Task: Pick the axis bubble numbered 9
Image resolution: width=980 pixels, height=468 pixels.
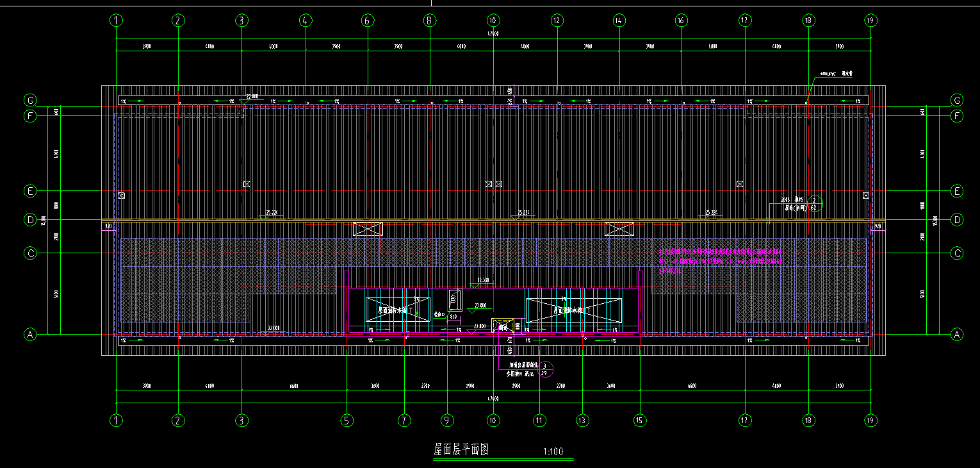Action: point(446,421)
